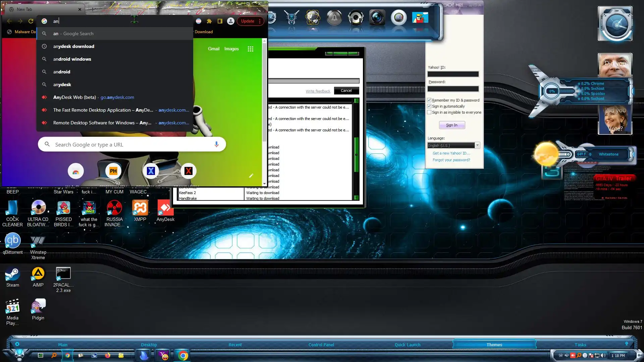The height and width of the screenshot is (362, 644).
Task: Switch to the Control Panel tab
Action: click(321, 345)
